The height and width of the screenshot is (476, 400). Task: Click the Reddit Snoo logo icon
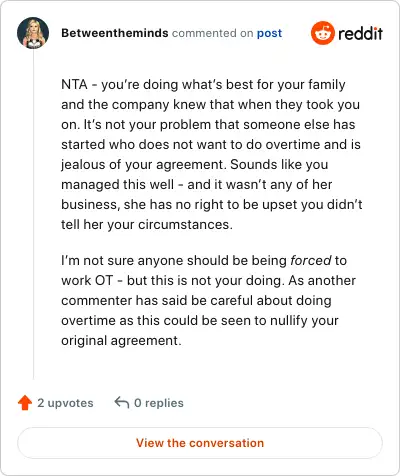(322, 33)
